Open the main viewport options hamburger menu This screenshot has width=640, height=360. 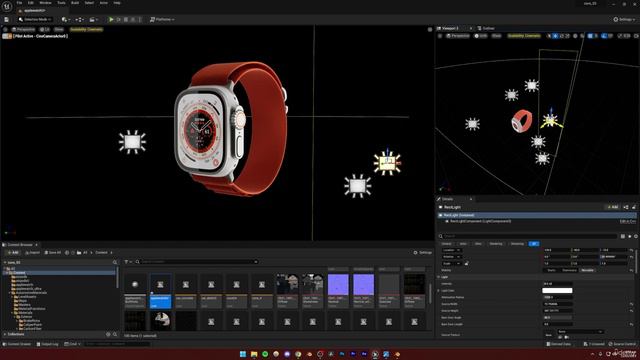click(x=5, y=29)
